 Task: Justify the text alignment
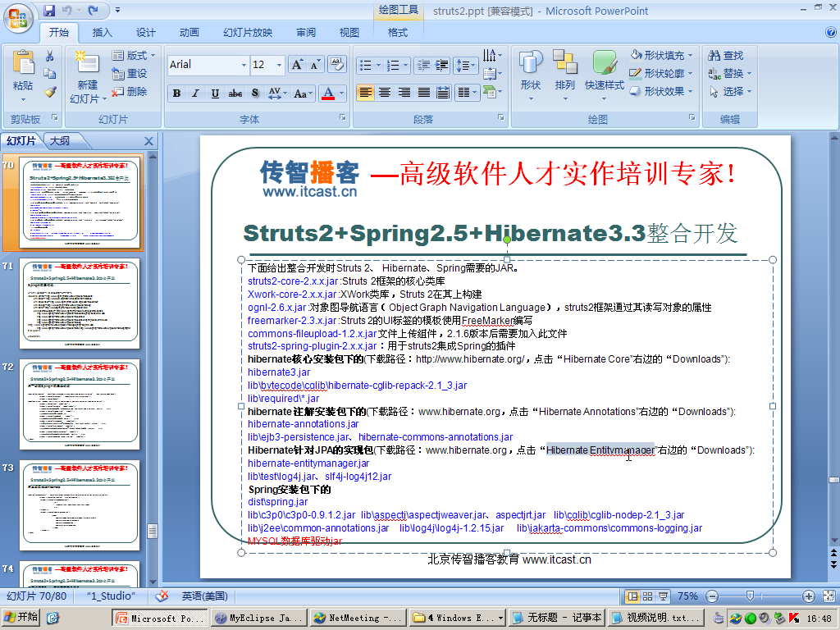pos(424,94)
